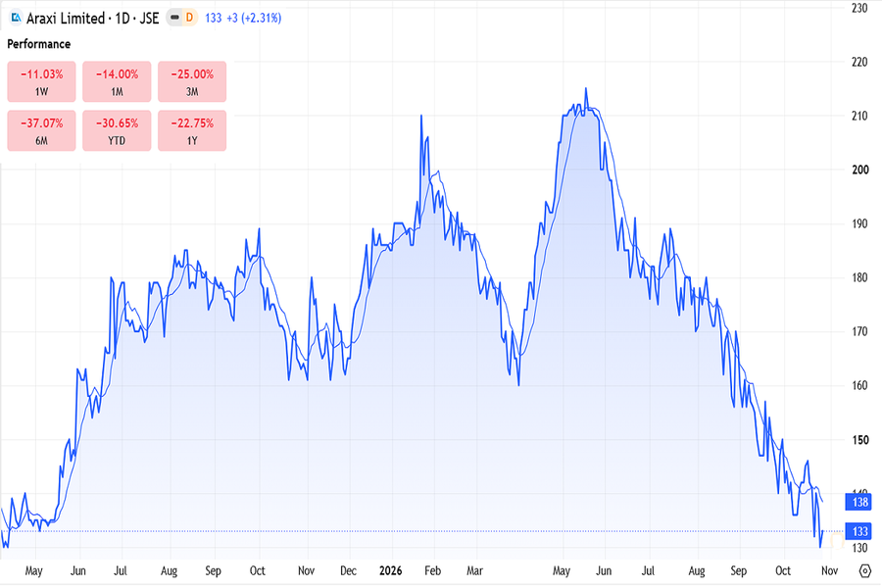Click the header quote 133 +3 (+2.31%)
Screen dimensions: 882x588
click(x=243, y=18)
